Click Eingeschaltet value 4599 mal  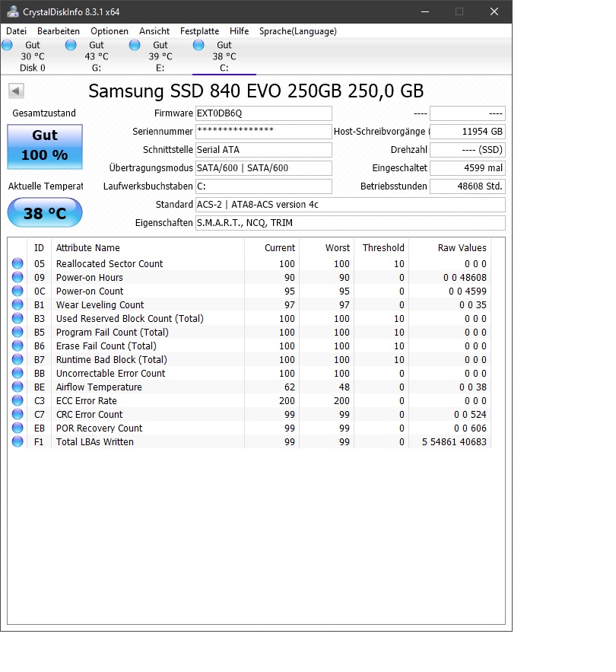(468, 168)
